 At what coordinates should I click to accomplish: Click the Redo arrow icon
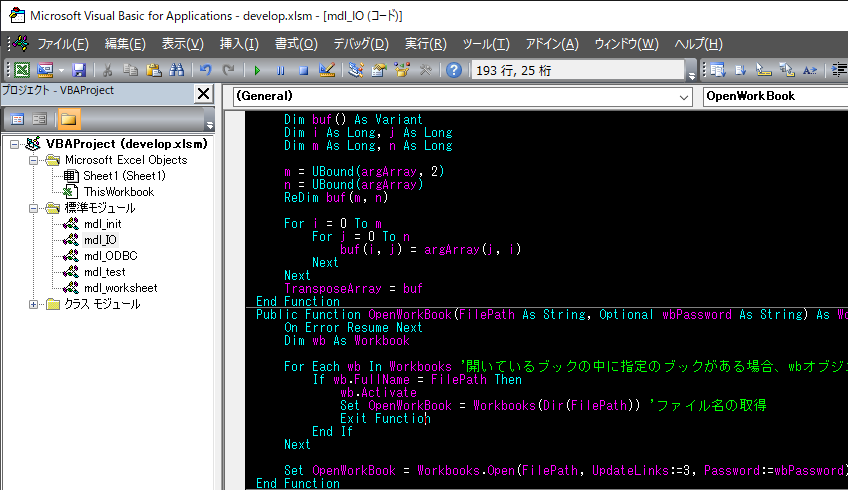click(229, 70)
